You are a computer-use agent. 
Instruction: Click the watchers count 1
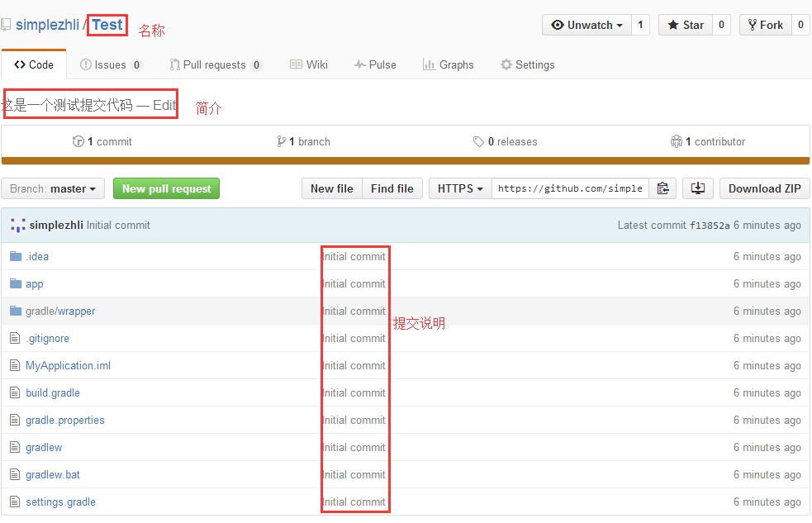pyautogui.click(x=640, y=25)
